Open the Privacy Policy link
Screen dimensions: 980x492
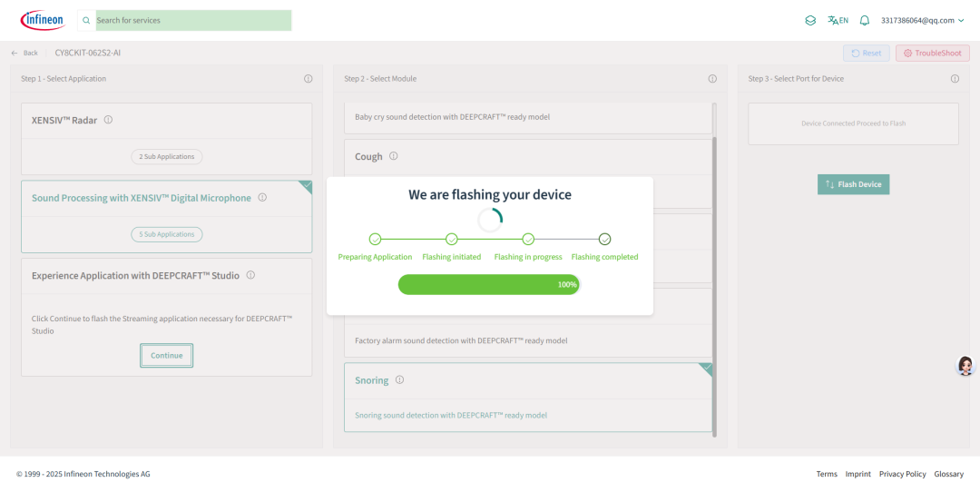pos(903,474)
